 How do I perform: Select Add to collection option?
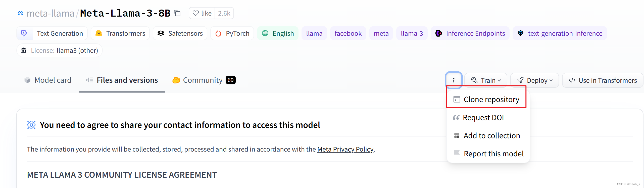point(486,135)
